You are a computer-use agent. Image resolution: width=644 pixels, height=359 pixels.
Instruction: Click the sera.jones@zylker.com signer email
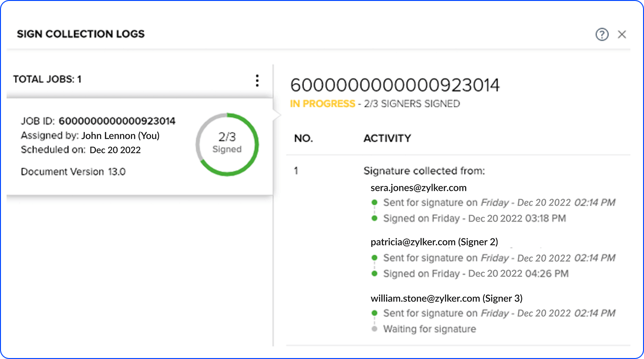point(418,187)
